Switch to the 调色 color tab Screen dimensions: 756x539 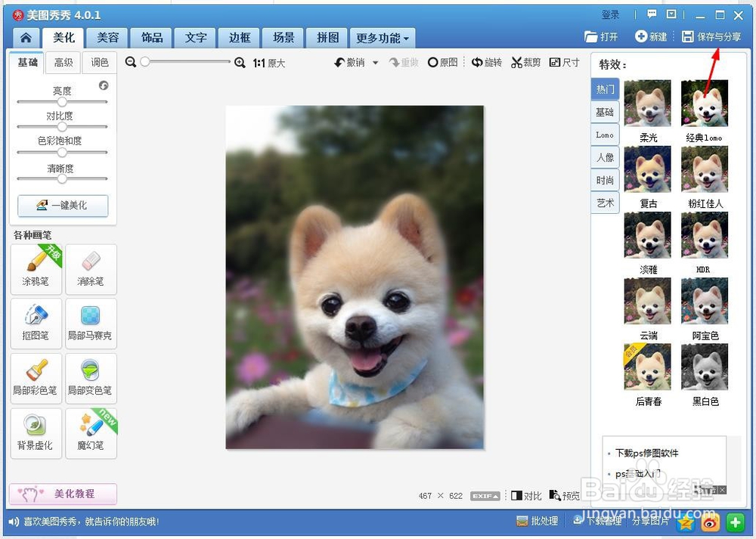(100, 62)
